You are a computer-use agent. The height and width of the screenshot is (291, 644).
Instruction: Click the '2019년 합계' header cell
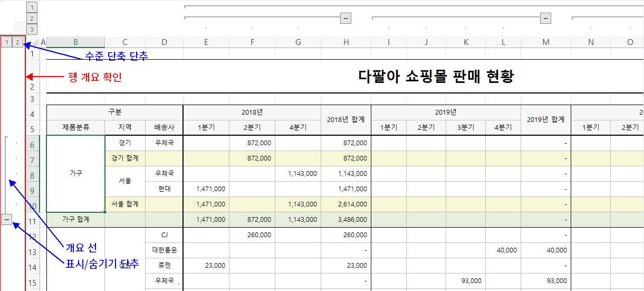pyautogui.click(x=546, y=120)
